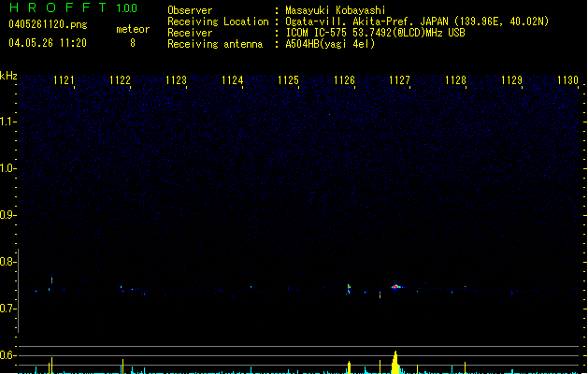The height and width of the screenshot is (374, 588).
Task: Select the version number 1.0.0
Action: 126,8
